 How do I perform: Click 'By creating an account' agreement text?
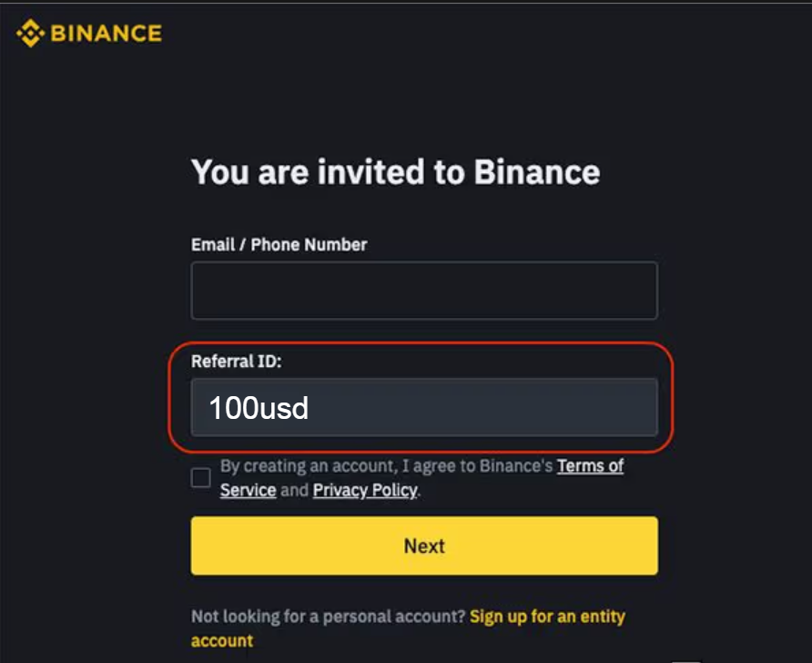pyautogui.click(x=309, y=466)
